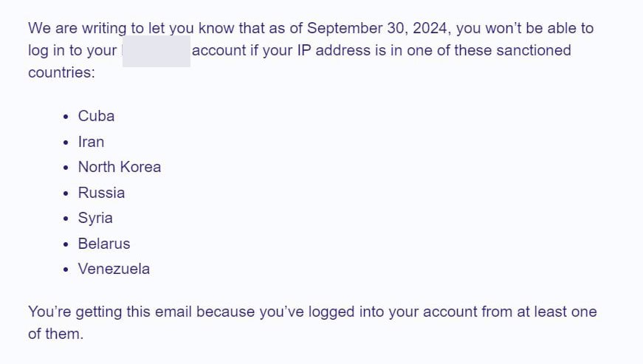Viewport: 643px width, 364px height.
Task: Select the Russia list entry
Action: coord(101,193)
